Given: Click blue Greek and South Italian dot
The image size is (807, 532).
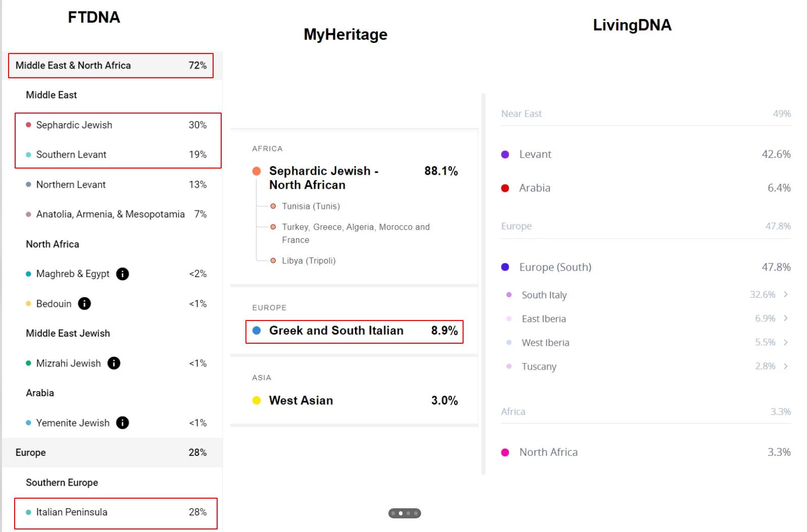Looking at the screenshot, I should [x=257, y=331].
